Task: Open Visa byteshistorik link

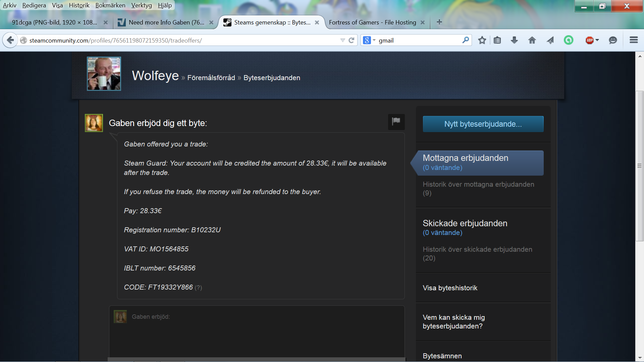Action: [x=450, y=288]
